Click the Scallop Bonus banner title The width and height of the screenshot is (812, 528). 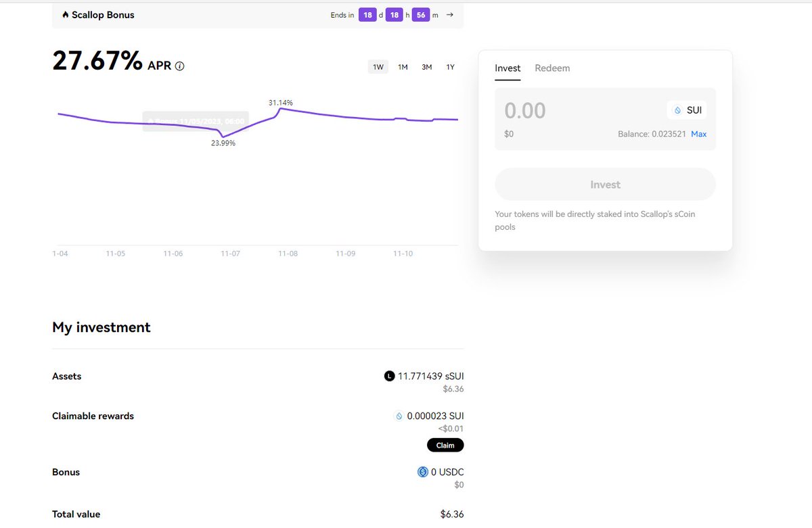103,15
